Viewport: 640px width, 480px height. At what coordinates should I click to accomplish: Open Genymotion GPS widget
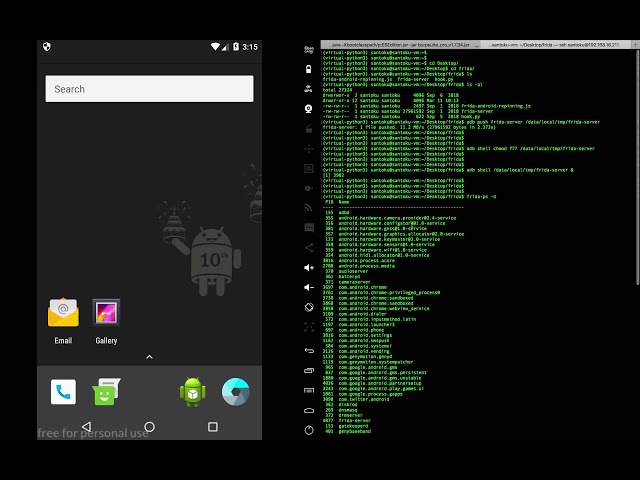pyautogui.click(x=309, y=89)
